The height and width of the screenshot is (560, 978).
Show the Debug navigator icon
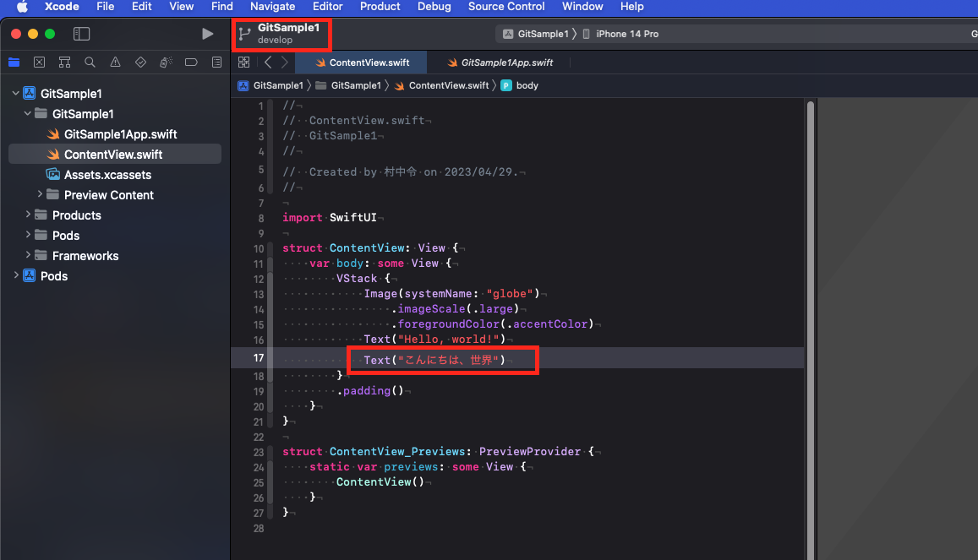(166, 63)
